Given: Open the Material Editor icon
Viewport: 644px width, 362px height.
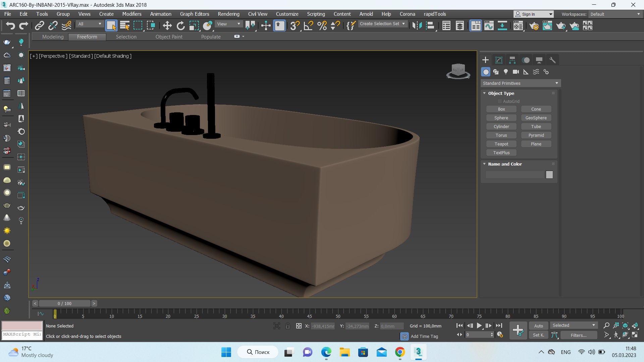Looking at the screenshot, I should (518, 25).
